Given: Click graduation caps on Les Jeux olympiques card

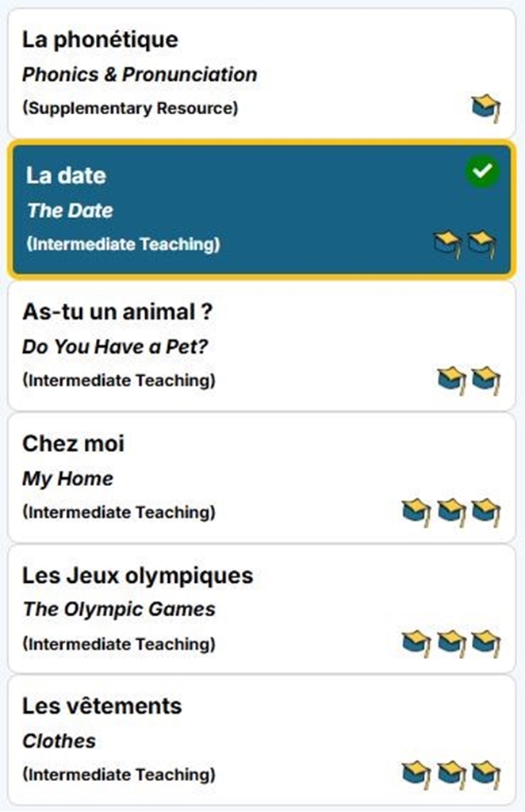Looking at the screenshot, I should (450, 642).
